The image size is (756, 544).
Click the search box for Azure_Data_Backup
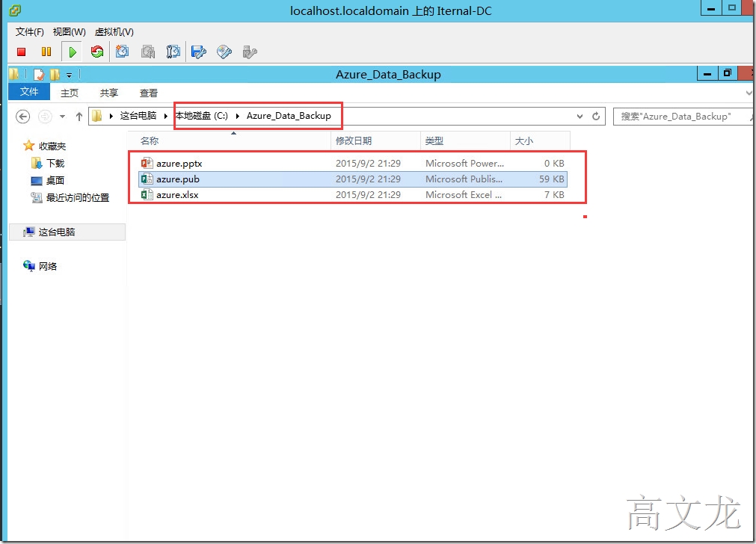(682, 116)
